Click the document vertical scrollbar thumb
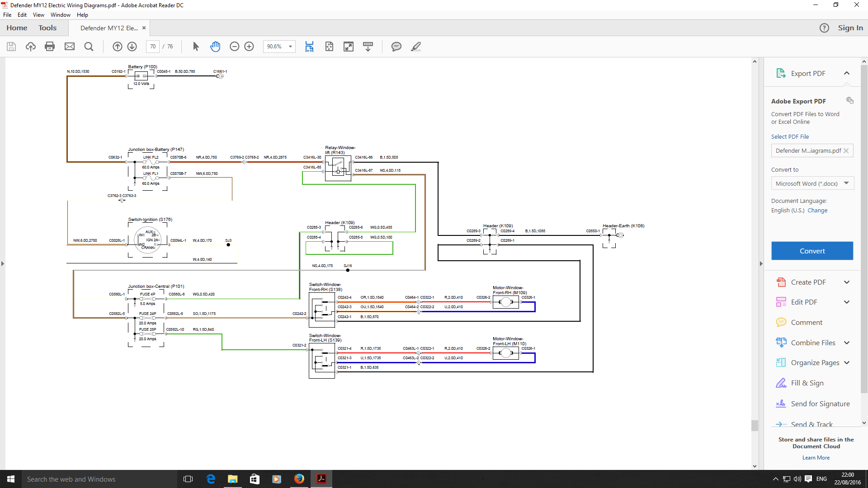The width and height of the screenshot is (868, 488). (x=755, y=425)
